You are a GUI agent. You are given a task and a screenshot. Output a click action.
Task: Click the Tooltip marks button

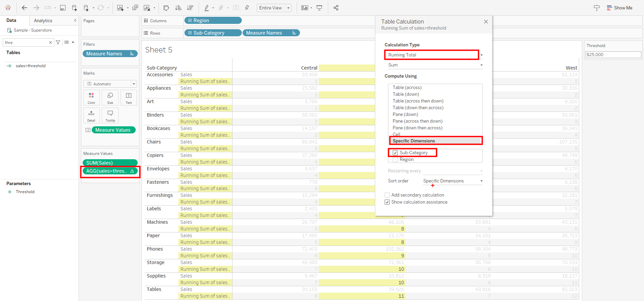coord(110,116)
